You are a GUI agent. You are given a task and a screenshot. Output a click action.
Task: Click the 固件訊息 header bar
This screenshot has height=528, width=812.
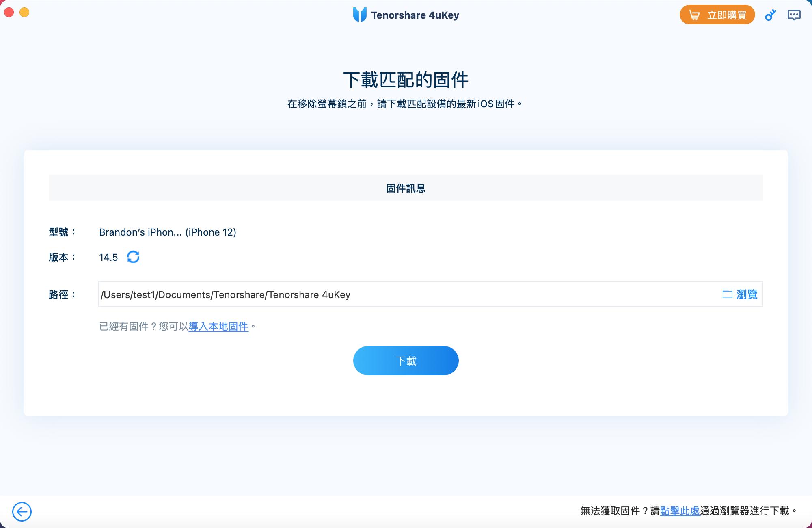[x=406, y=188]
